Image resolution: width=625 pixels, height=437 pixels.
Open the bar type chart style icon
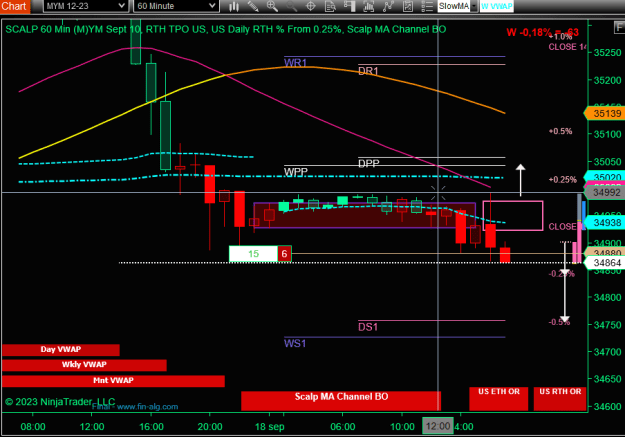[234, 6]
